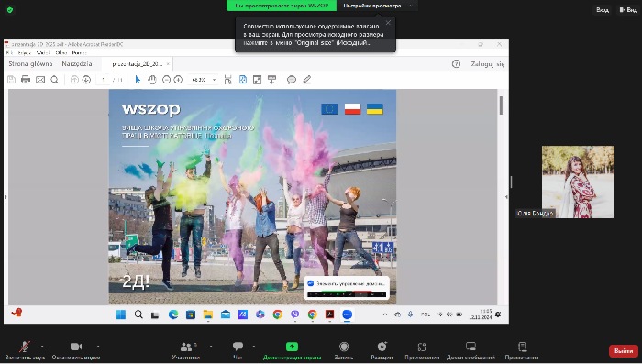The width and height of the screenshot is (642, 364).
Task: Go to next page arrow in Acrobat
Action: tap(86, 80)
